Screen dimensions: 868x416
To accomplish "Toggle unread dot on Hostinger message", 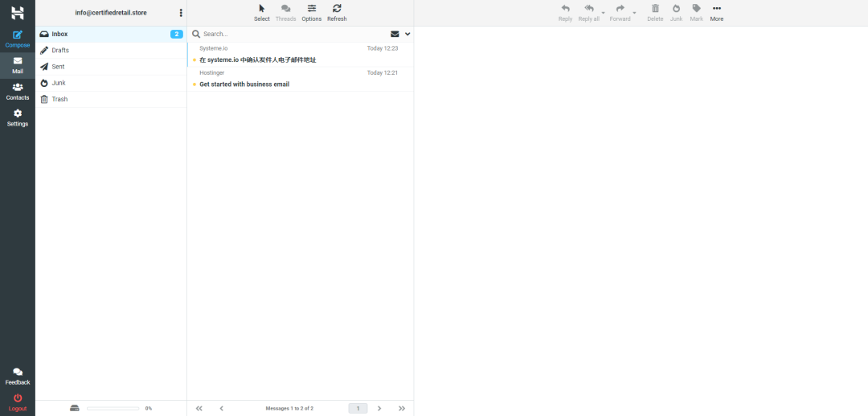I will (194, 84).
